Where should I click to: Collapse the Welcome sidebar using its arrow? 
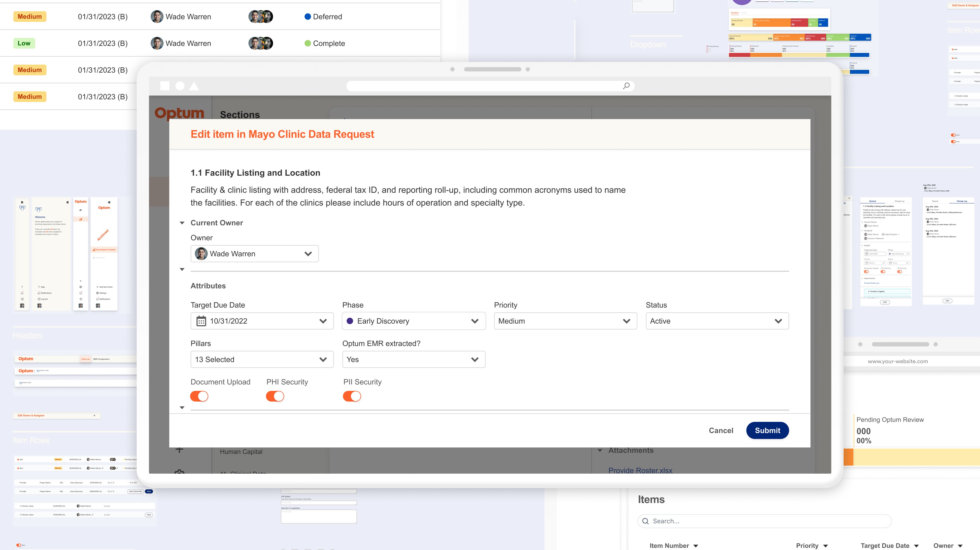pyautogui.click(x=67, y=202)
